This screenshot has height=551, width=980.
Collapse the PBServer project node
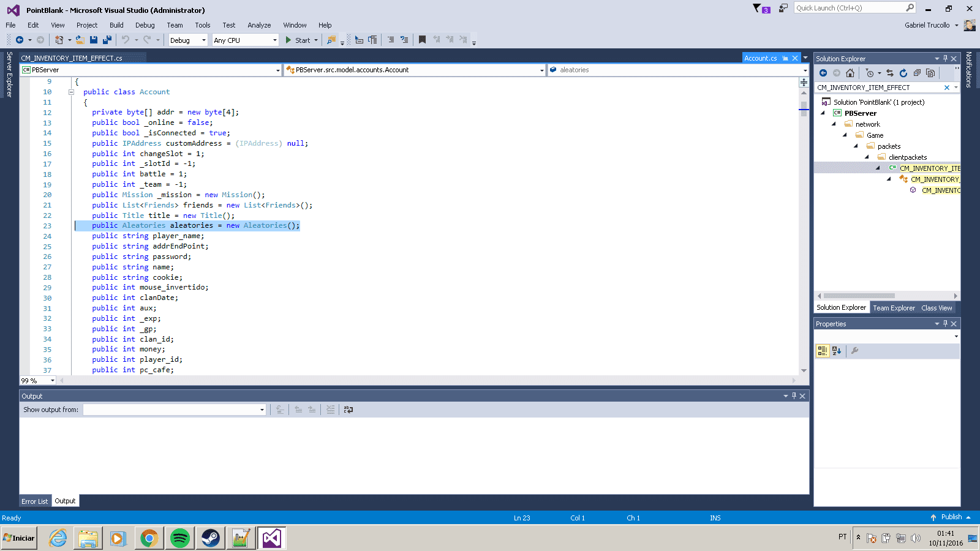[x=823, y=113]
